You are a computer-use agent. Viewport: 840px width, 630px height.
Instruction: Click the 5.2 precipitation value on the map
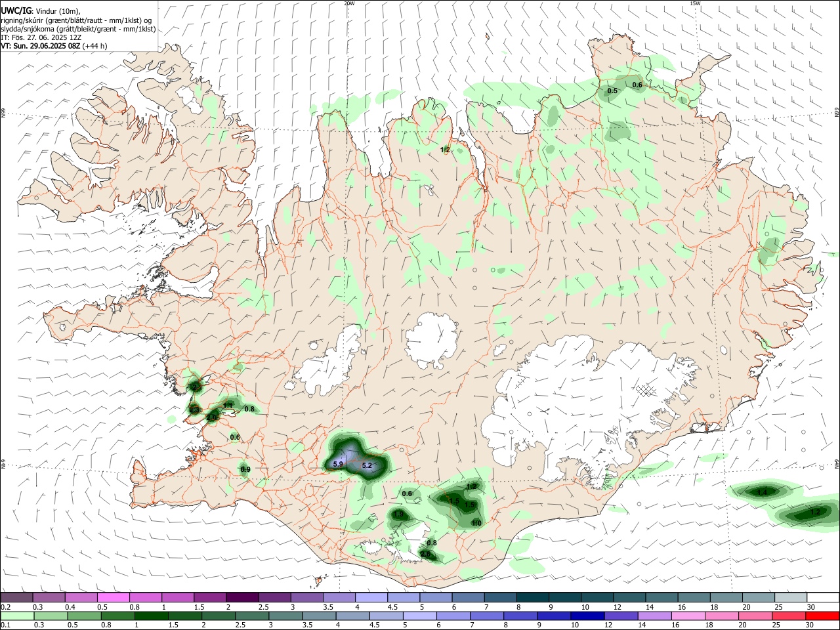(x=367, y=465)
